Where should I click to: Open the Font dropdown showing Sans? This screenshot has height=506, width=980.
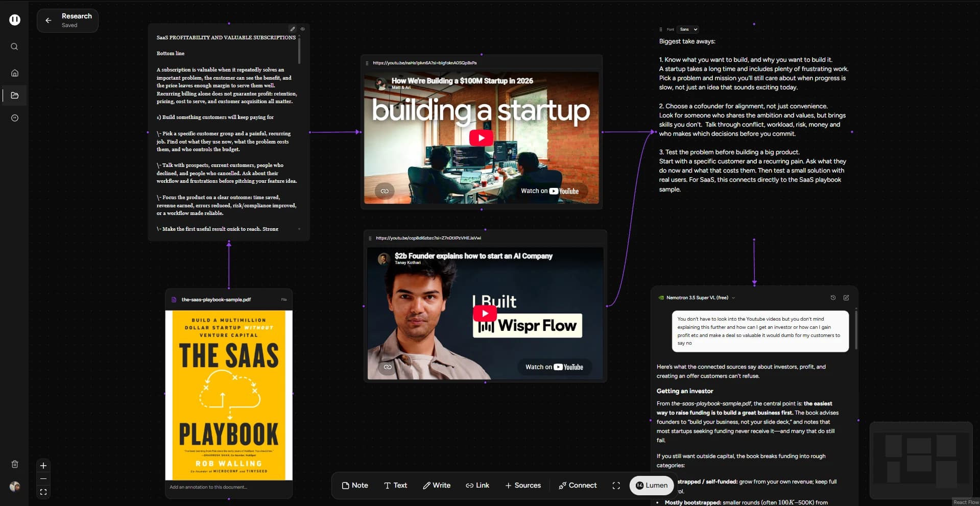(688, 30)
